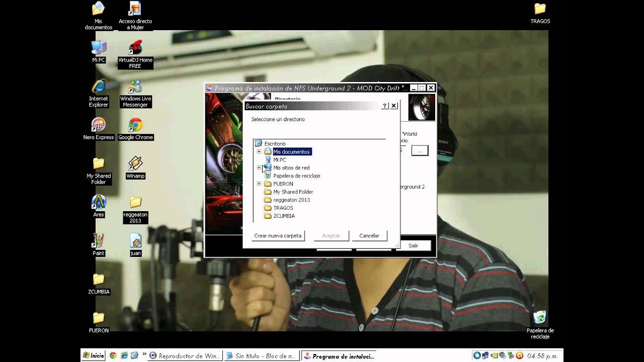Viewport: 644px width, 362px height.
Task: Switch to Reproductor de Windows taskbar item
Action: coord(185,356)
